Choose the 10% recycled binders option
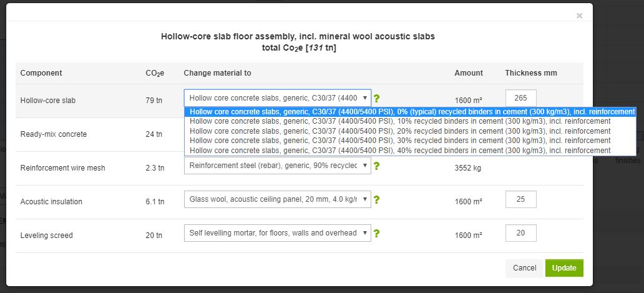 (x=399, y=121)
